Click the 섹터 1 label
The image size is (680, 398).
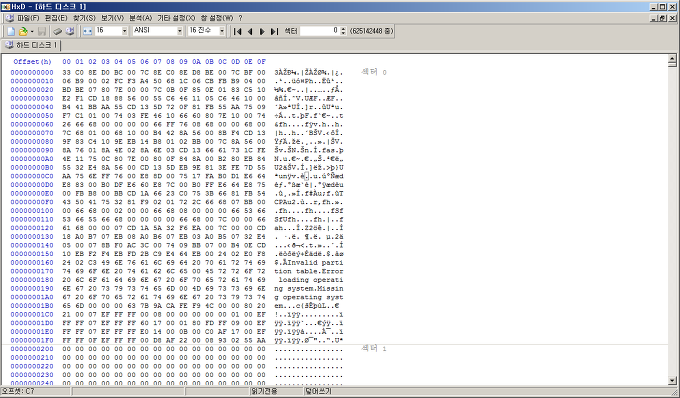(373, 348)
